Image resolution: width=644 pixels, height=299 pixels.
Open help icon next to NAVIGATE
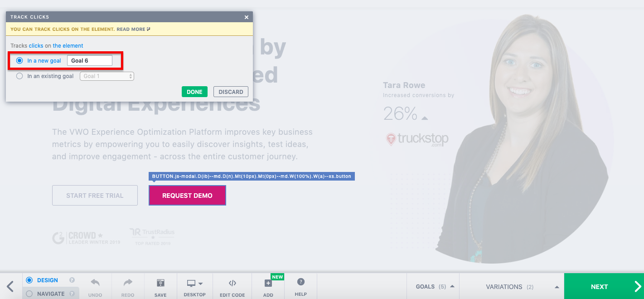[72, 294]
